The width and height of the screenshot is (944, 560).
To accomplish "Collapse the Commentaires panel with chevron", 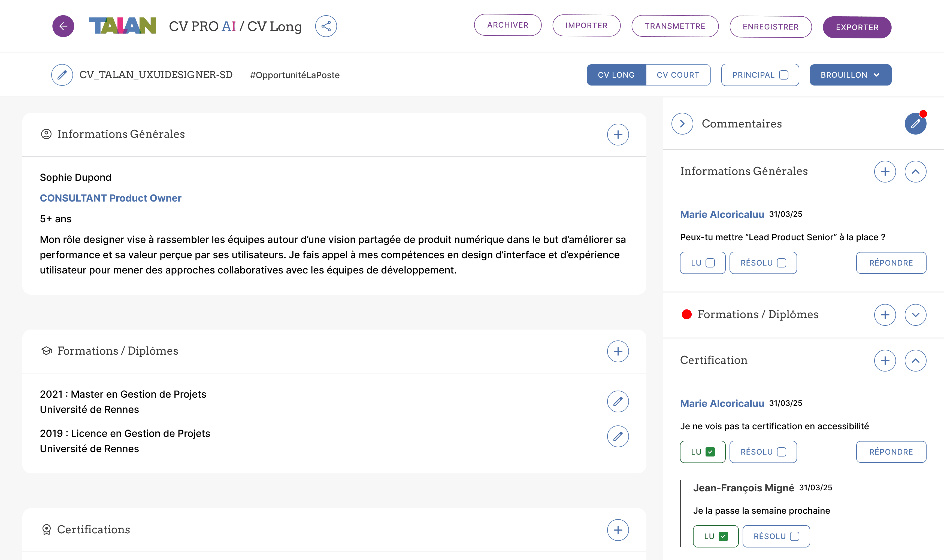I will (682, 124).
